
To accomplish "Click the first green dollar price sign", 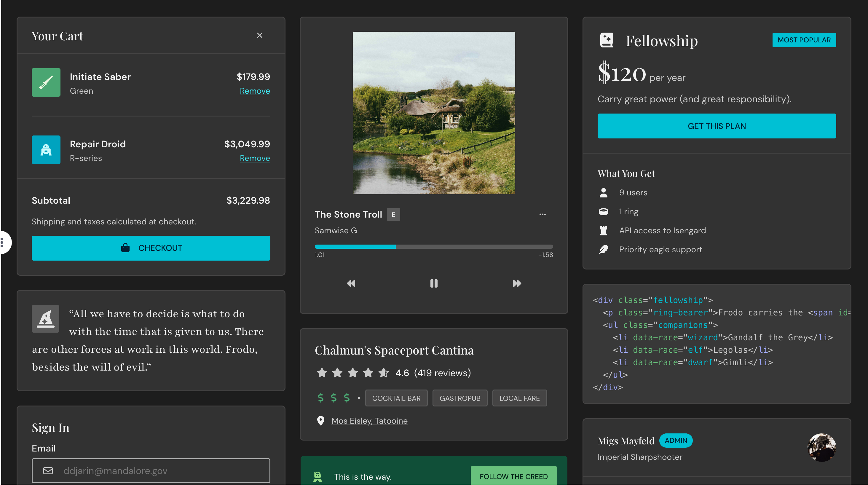I will (x=320, y=398).
